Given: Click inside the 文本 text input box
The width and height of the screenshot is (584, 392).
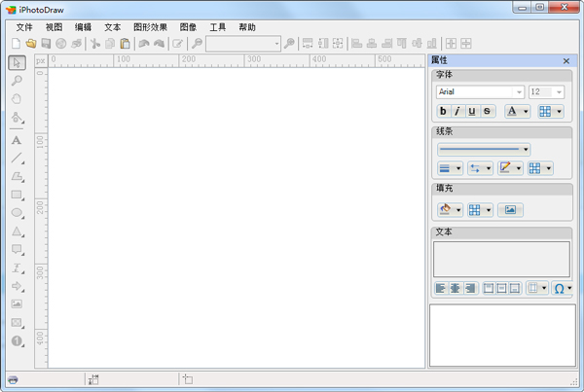Looking at the screenshot, I should click(x=501, y=259).
